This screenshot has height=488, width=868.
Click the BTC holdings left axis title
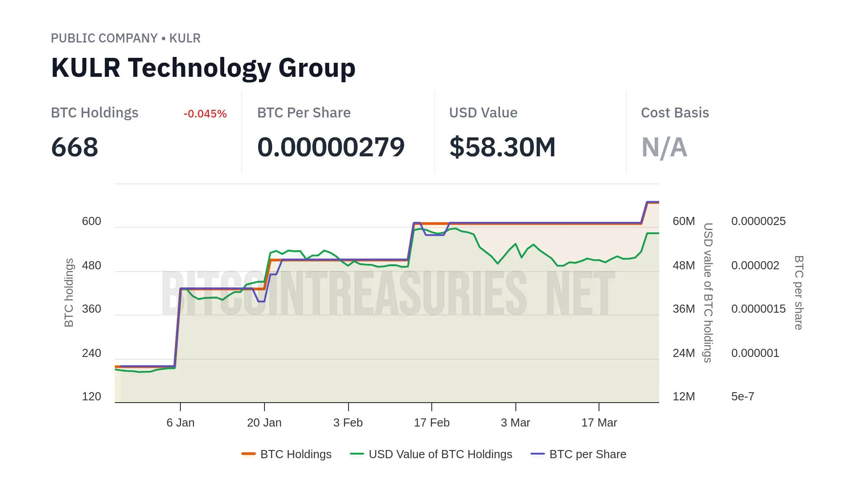[x=69, y=292]
